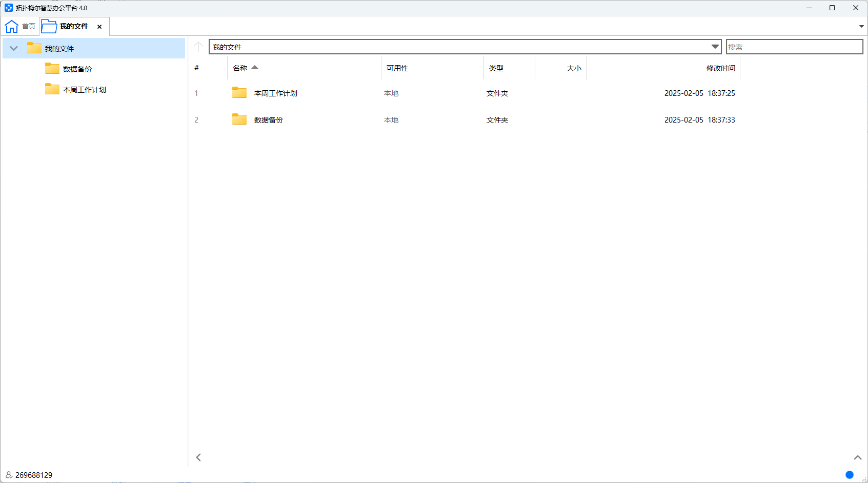This screenshot has width=868, height=483.
Task: Click the folder icon on 我的文件 tab
Action: point(49,26)
